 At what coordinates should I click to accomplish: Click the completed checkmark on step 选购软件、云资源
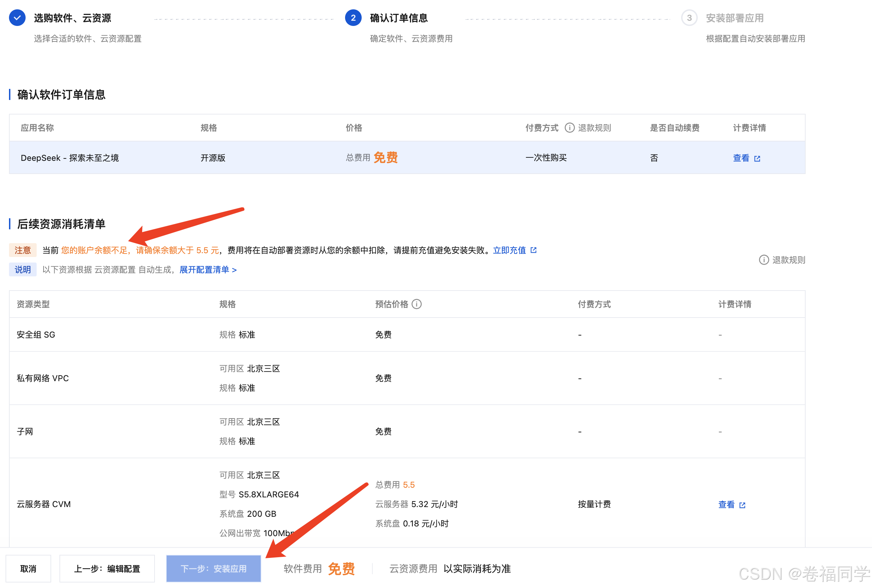click(x=17, y=17)
